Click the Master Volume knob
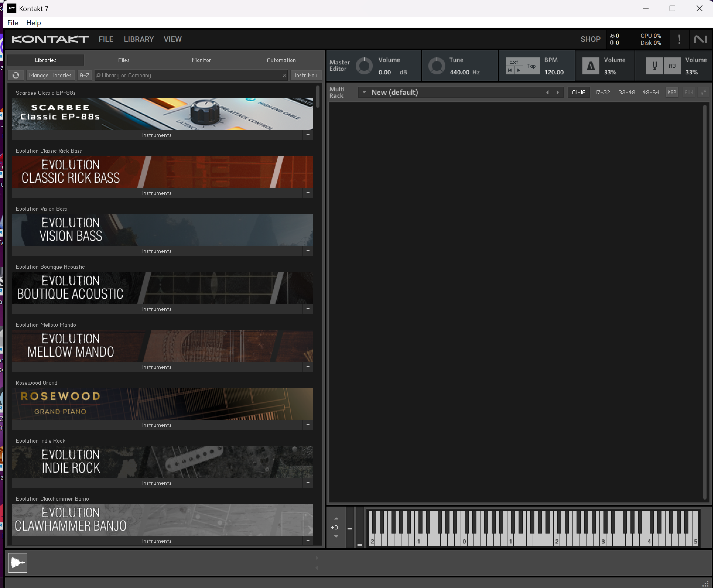 click(x=364, y=66)
